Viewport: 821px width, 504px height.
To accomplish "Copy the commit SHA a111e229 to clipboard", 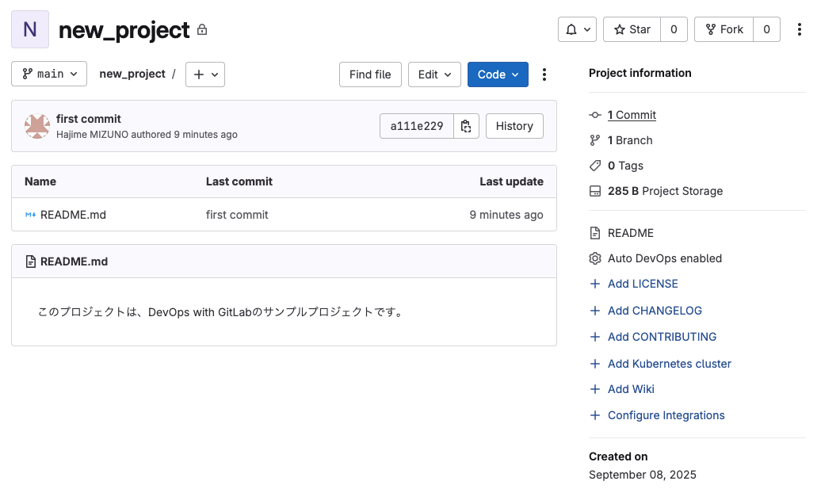I will [466, 126].
